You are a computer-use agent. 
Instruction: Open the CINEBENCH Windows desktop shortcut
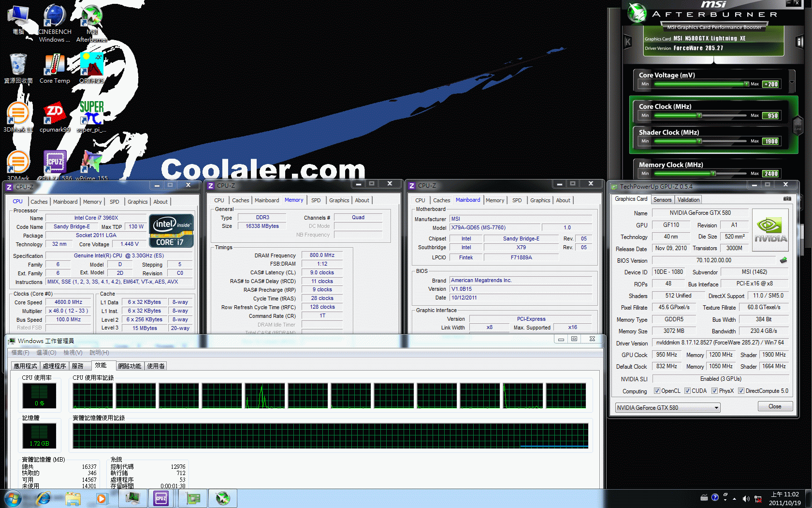(55, 23)
